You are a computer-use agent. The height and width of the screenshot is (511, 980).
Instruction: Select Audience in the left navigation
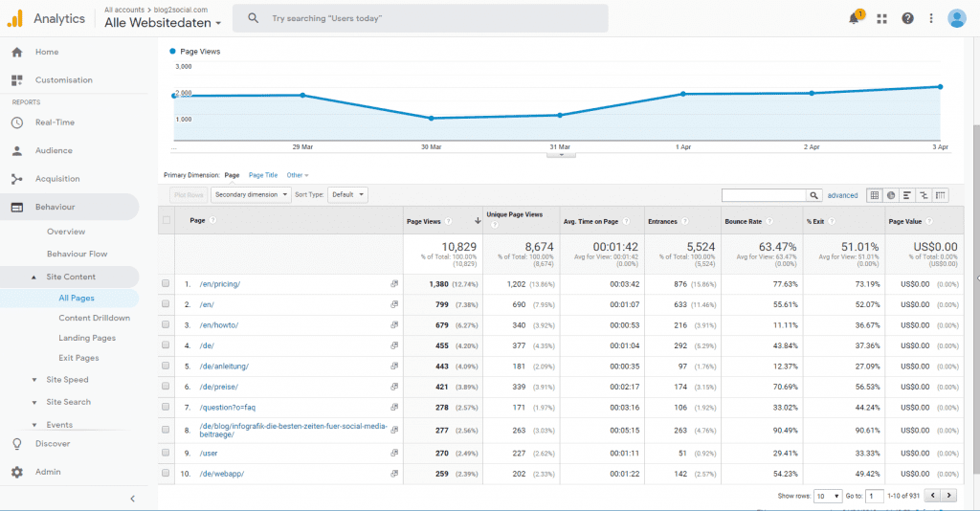(x=55, y=151)
